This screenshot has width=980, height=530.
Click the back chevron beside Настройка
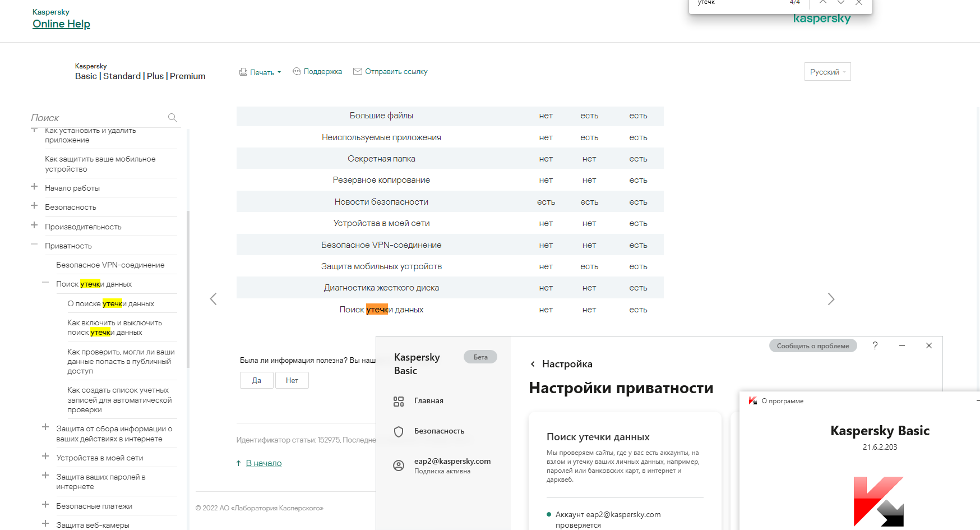533,364
